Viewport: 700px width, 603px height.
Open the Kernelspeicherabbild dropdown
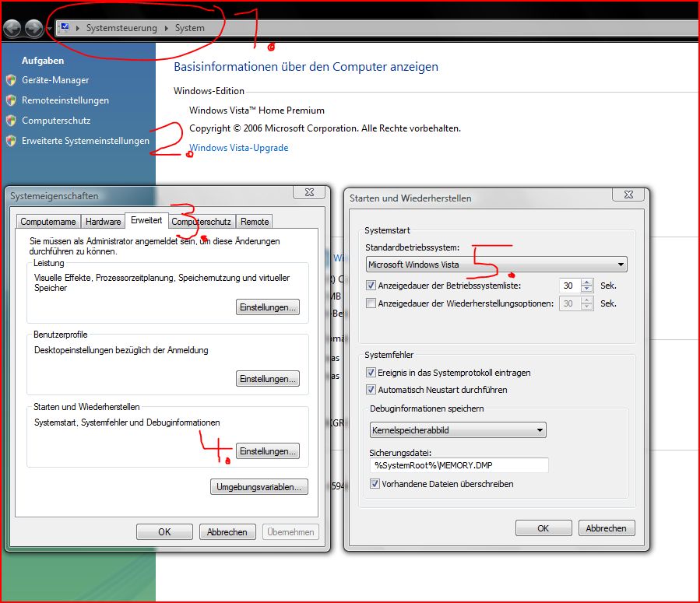(x=458, y=430)
